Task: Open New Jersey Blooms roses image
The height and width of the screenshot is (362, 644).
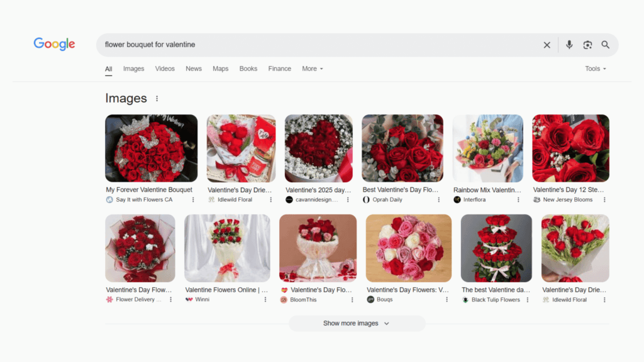Action: (x=571, y=148)
